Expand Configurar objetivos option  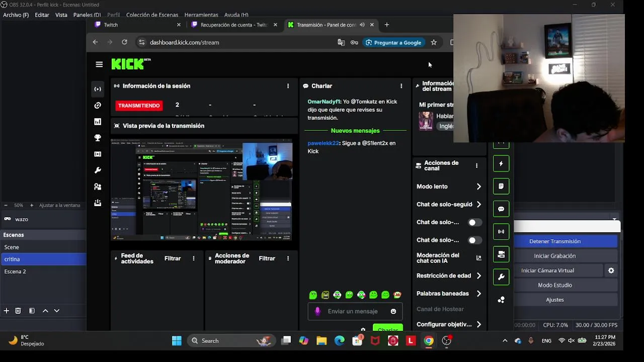tap(449, 324)
